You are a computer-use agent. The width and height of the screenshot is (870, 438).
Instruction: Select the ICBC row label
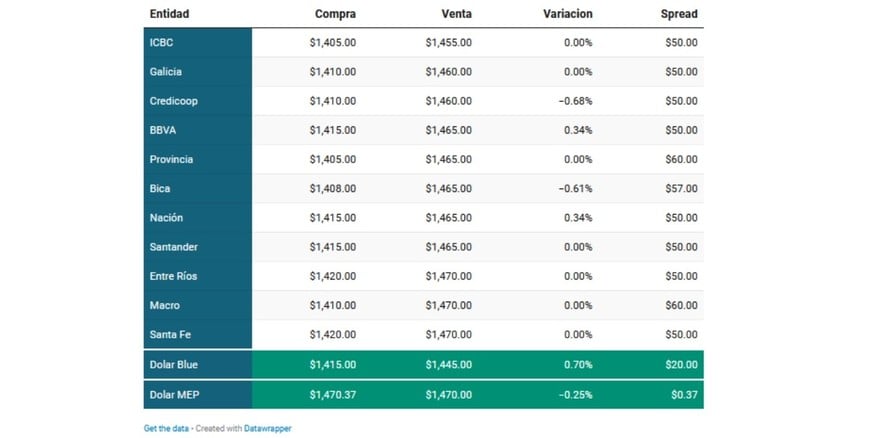[x=161, y=43]
